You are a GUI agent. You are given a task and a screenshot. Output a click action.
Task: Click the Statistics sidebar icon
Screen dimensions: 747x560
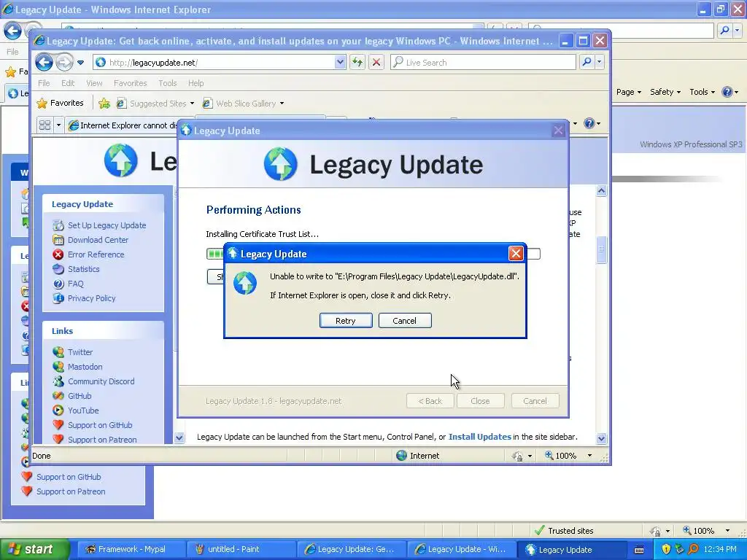click(x=58, y=269)
